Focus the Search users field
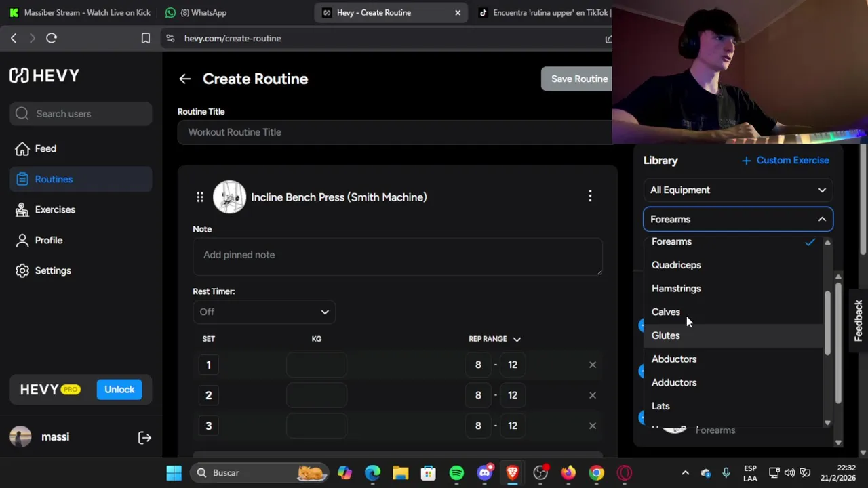Viewport: 868px width, 488px height. pos(81,113)
